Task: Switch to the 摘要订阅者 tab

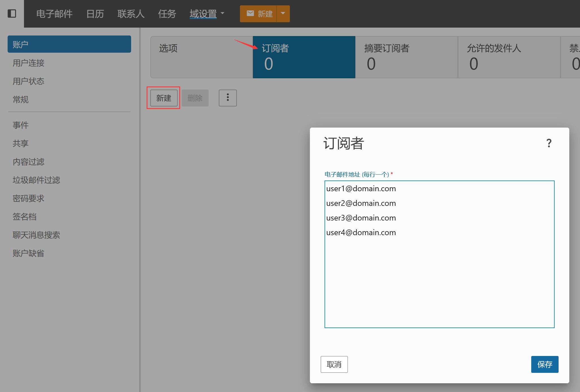Action: [x=406, y=57]
